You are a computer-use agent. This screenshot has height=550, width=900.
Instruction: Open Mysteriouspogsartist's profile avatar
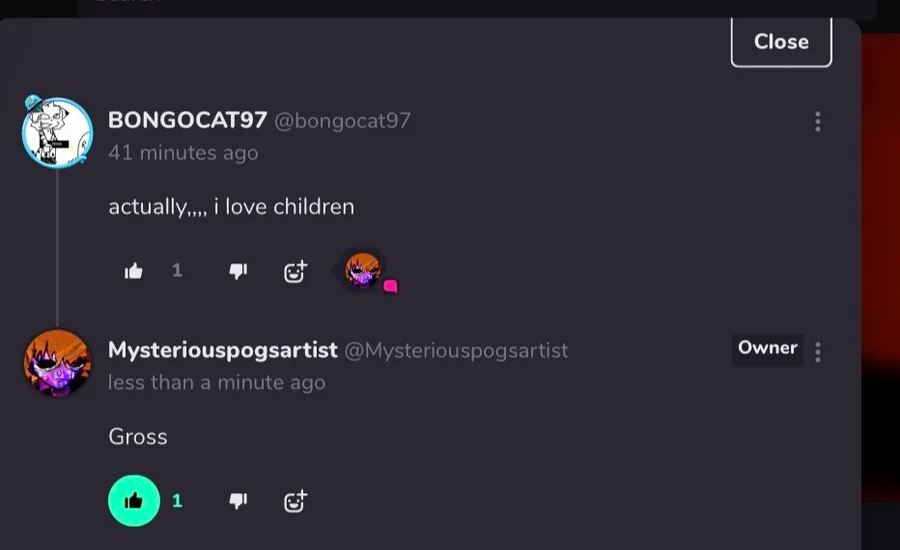point(57,363)
